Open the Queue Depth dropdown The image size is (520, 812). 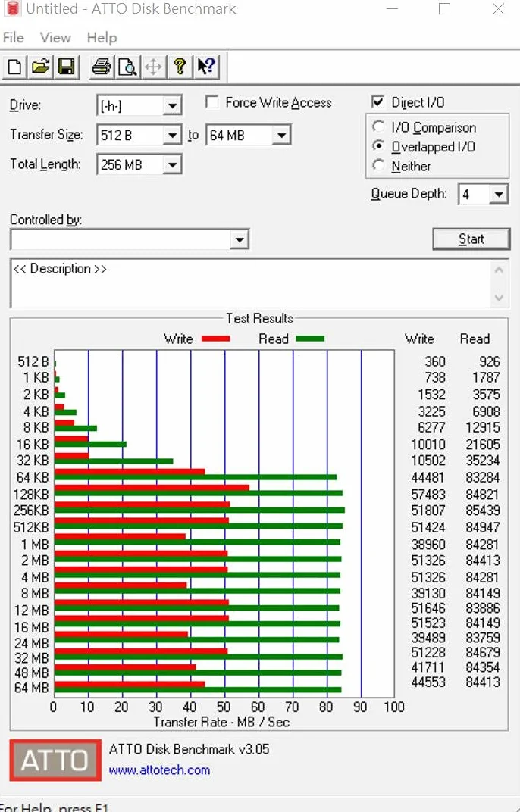pyautogui.click(x=498, y=195)
